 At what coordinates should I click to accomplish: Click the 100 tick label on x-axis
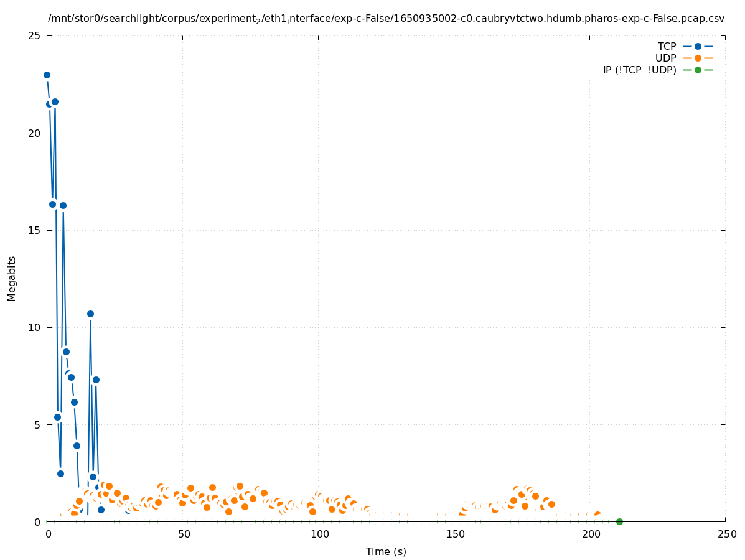coord(319,534)
